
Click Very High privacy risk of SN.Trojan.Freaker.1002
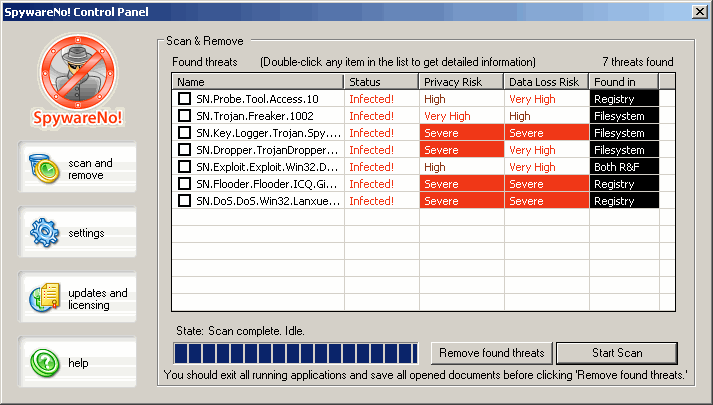click(x=447, y=116)
